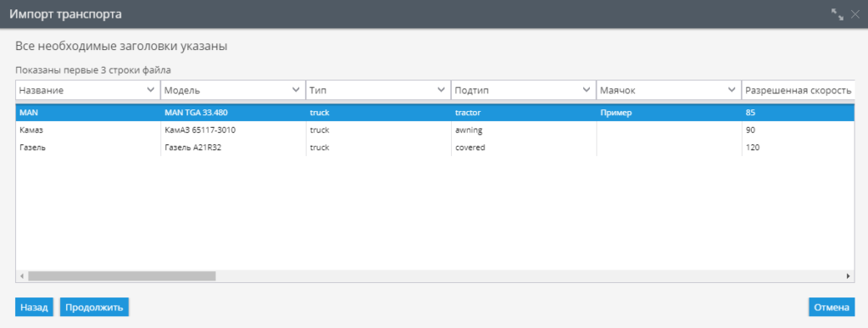Click the horizontal scrollbar thumb
The height and width of the screenshot is (328, 868).
[x=122, y=275]
